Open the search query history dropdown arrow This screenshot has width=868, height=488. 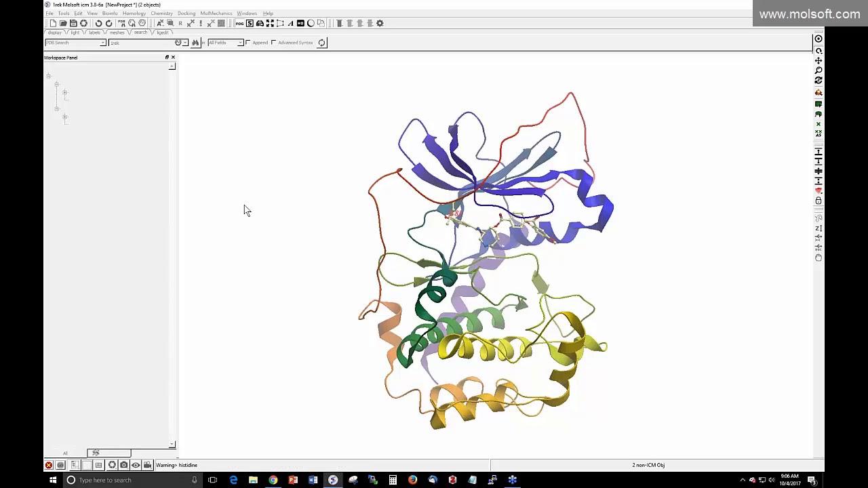[185, 43]
